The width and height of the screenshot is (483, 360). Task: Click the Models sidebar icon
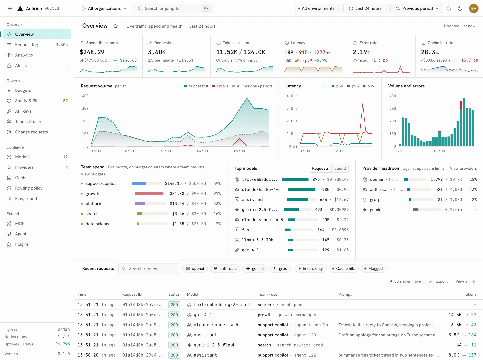click(x=9, y=156)
